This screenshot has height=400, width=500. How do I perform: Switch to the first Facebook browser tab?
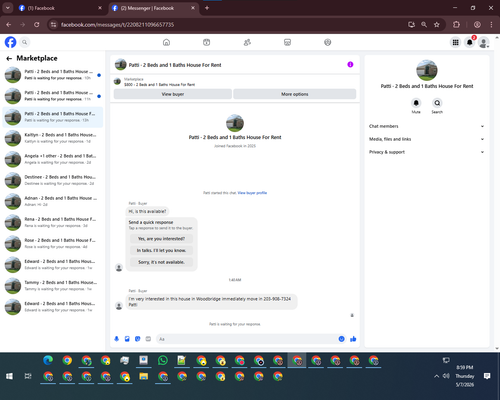click(x=60, y=8)
